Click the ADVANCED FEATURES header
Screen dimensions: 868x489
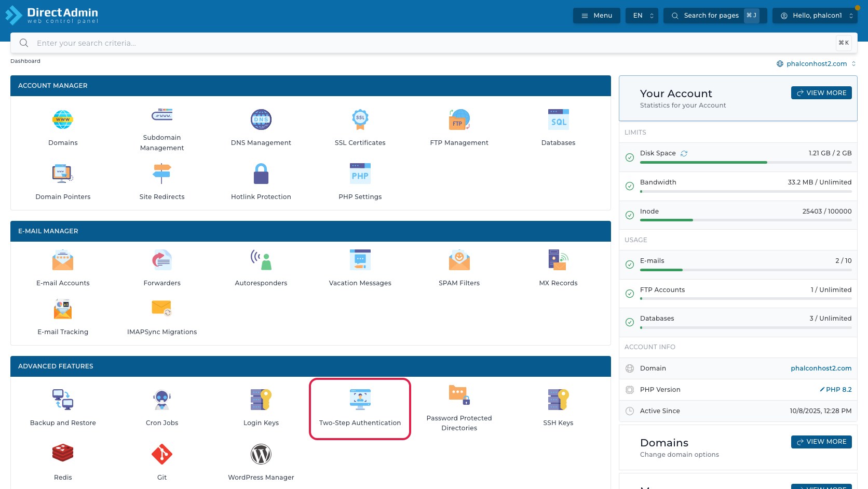point(310,366)
